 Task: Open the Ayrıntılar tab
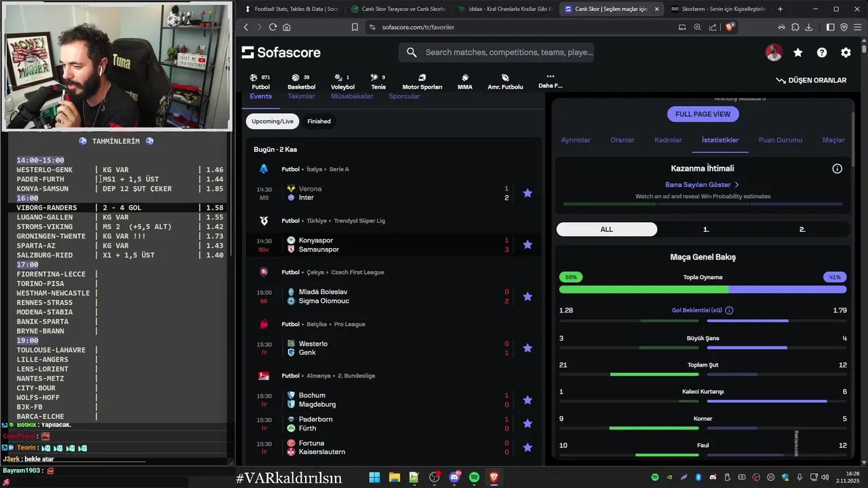576,140
